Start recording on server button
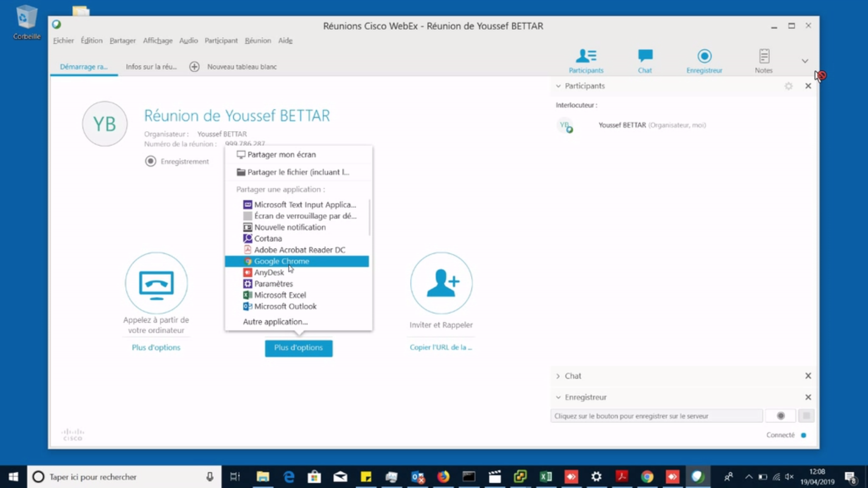This screenshot has width=868, height=488. pos(780,416)
